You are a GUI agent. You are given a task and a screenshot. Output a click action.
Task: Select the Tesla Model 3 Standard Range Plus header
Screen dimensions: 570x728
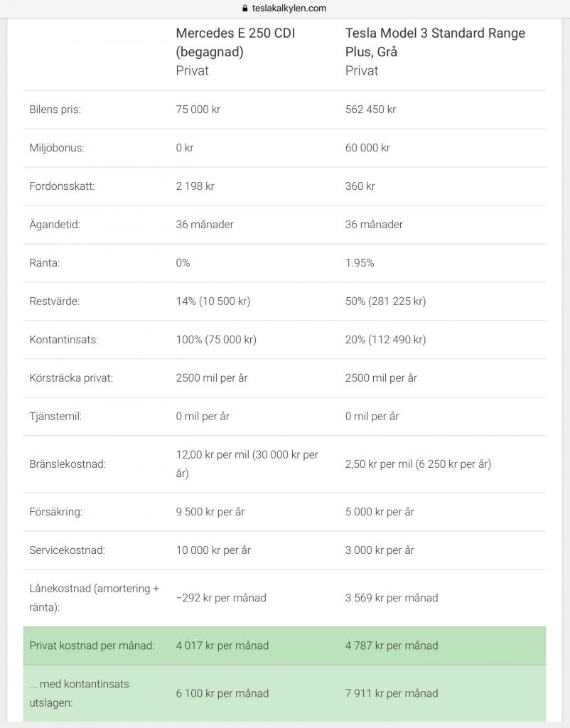[435, 42]
